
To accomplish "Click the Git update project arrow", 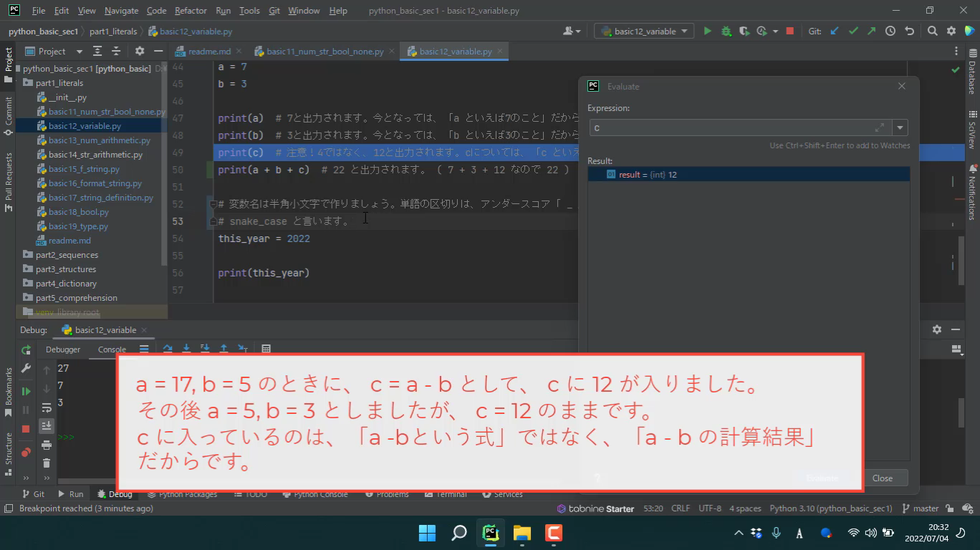I will (835, 32).
